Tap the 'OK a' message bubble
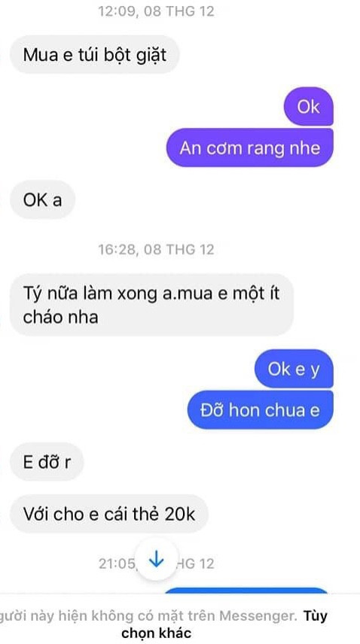 pyautogui.click(x=43, y=199)
